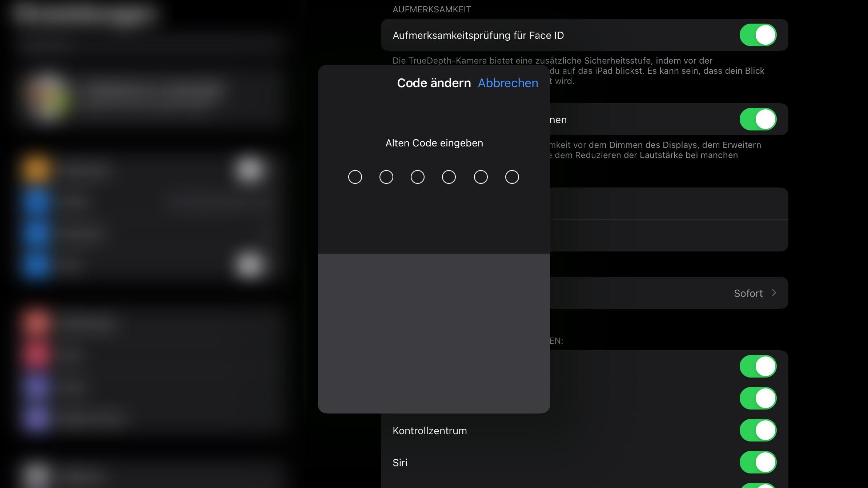This screenshot has width=868, height=488.
Task: Tap Abbrechen to dismiss the code dialog
Action: (x=507, y=83)
